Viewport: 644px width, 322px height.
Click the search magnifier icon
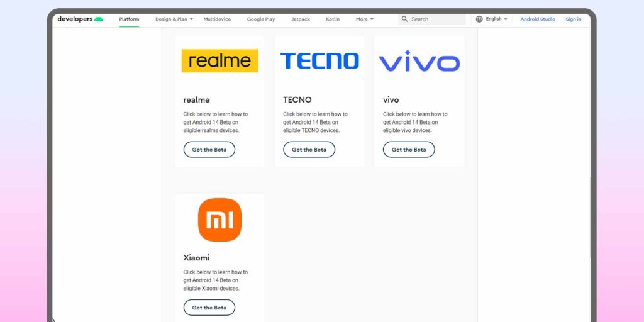click(x=404, y=19)
